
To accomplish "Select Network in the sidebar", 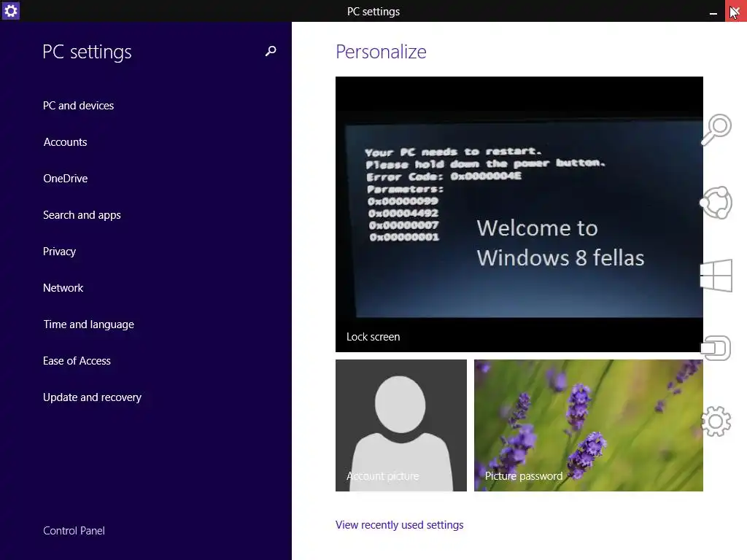I will coord(63,288).
